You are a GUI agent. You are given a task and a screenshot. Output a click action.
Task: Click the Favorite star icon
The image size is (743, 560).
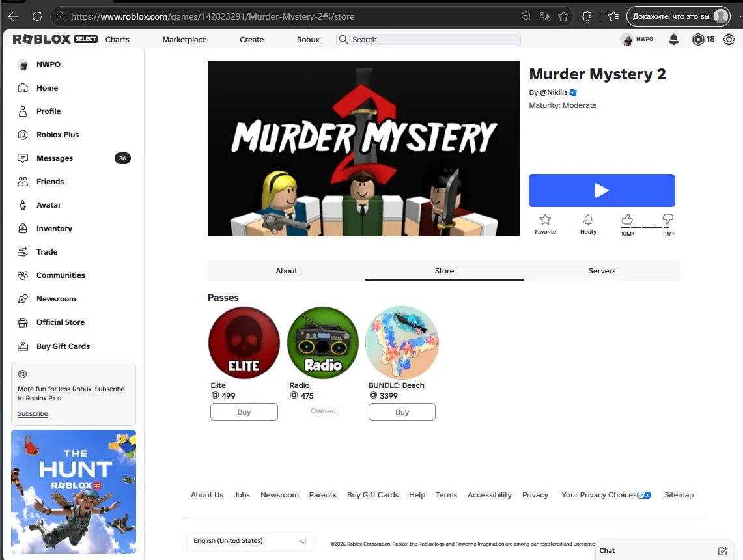click(x=546, y=219)
